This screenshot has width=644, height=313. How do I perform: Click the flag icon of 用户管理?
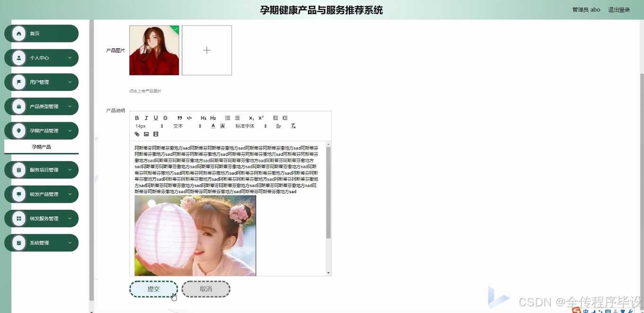(19, 82)
